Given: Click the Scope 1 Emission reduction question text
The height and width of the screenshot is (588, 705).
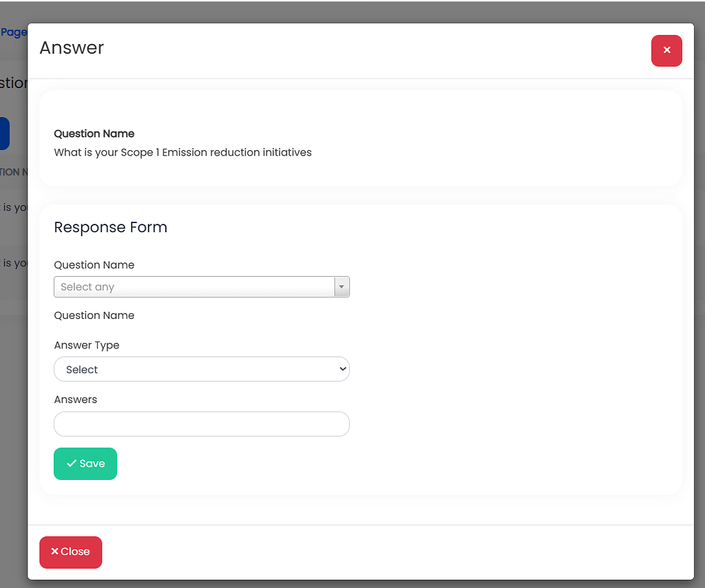Looking at the screenshot, I should tap(182, 152).
